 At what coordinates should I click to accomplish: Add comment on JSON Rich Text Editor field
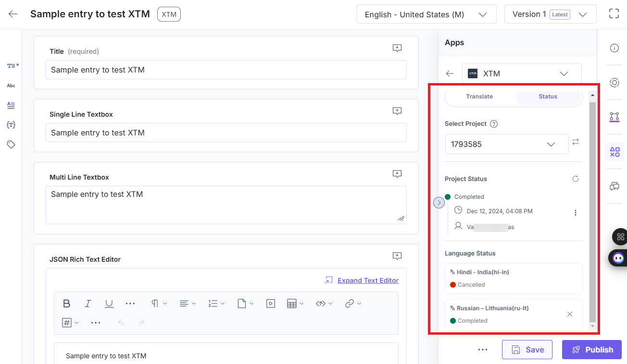click(397, 256)
